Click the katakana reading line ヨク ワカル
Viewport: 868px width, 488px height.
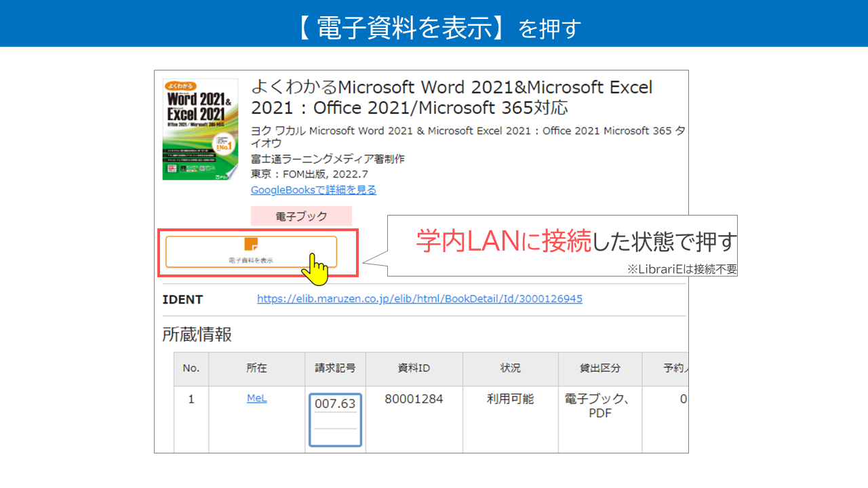point(468,138)
